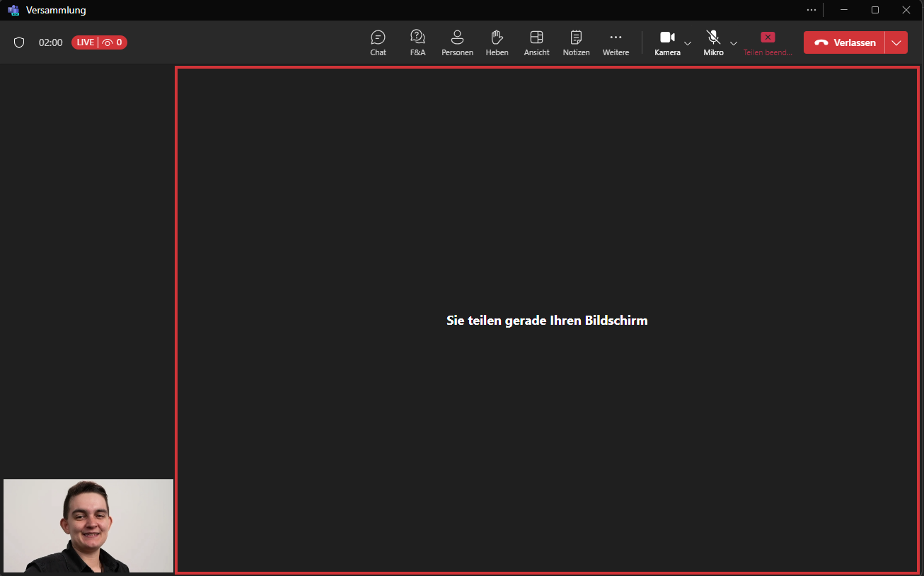The image size is (924, 576).
Task: Open the F&A questions panel
Action: click(417, 42)
